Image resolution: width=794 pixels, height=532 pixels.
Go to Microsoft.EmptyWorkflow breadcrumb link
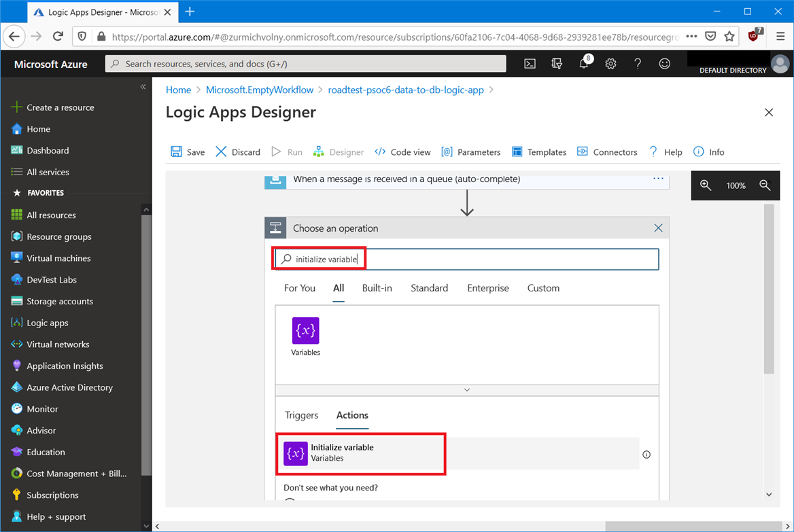[260, 90]
